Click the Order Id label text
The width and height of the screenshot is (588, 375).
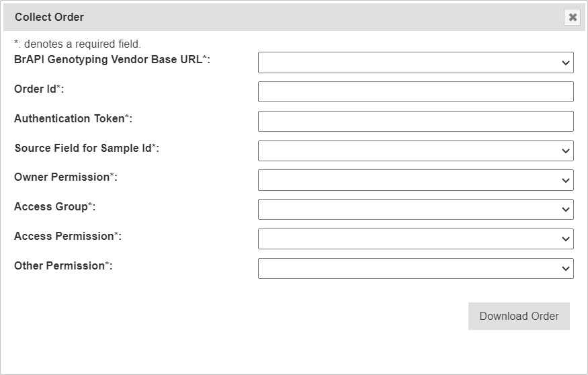(x=39, y=89)
